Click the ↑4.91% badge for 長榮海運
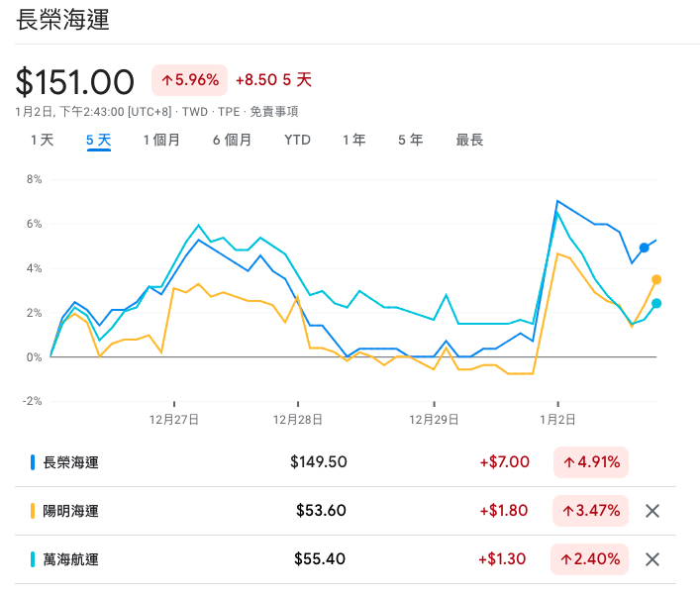Screen dimensions: 700x596 (591, 462)
